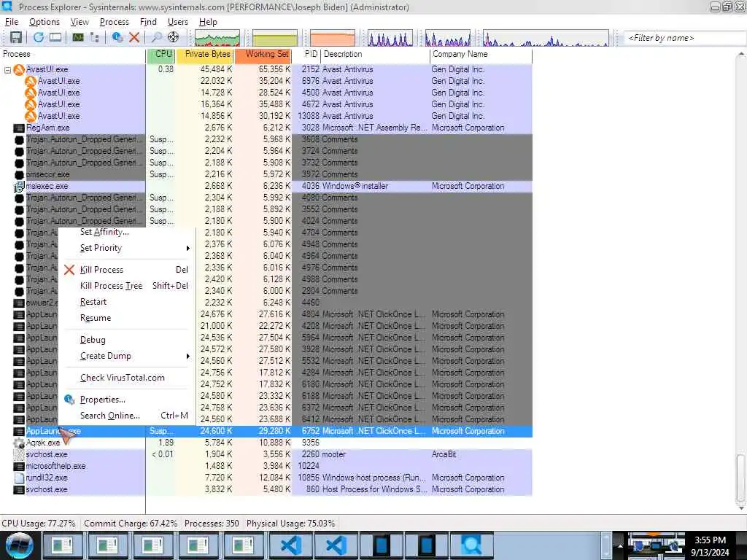
Task: Open the File menu
Action: 12,22
